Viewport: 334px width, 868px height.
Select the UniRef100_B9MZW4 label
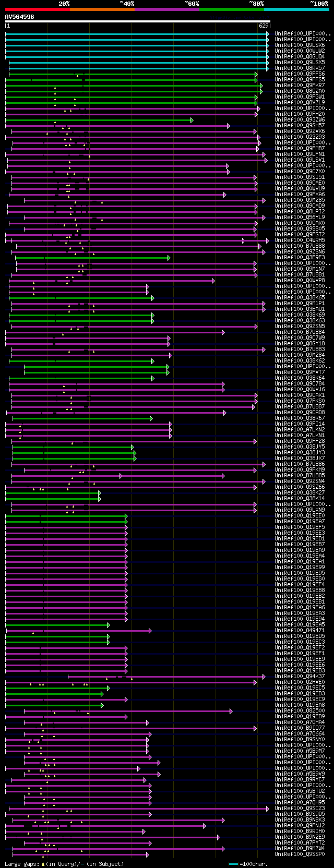[x=300, y=849]
